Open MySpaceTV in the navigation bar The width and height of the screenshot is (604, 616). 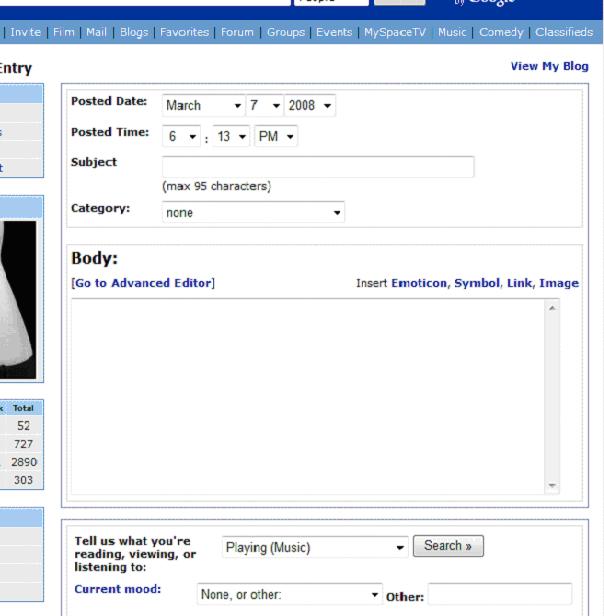395,32
